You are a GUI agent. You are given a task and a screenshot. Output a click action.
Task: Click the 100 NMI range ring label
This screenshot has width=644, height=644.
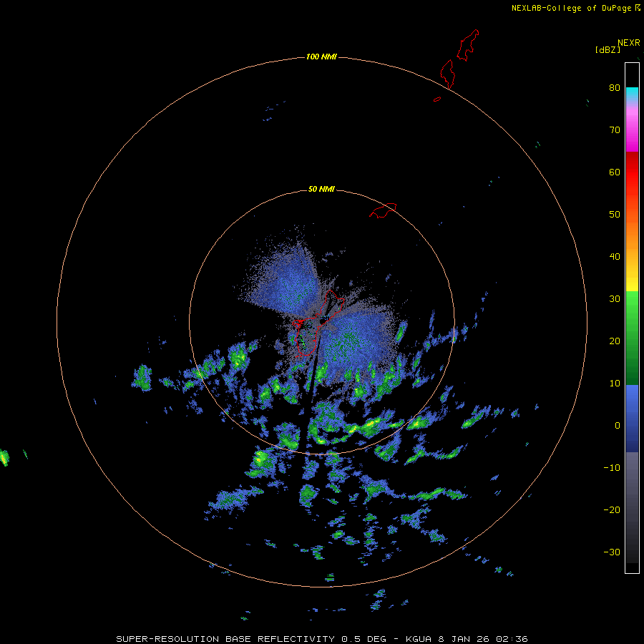point(321,57)
